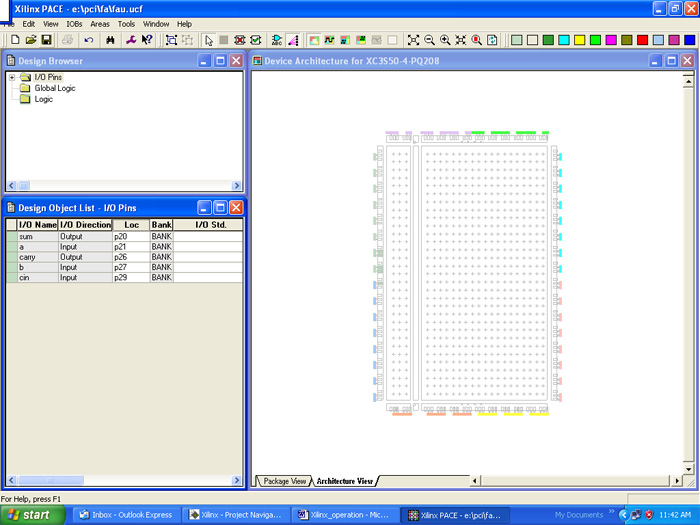Click the Design Browser left scroll arrow

[12, 185]
